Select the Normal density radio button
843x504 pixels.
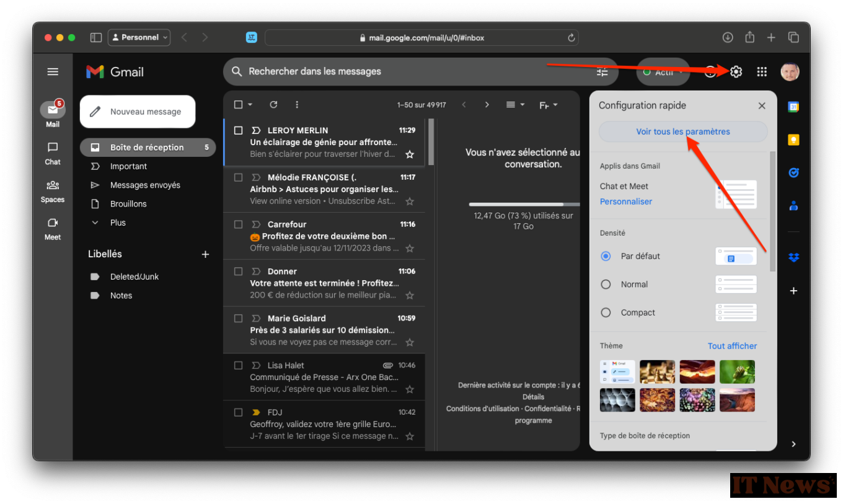pos(606,285)
